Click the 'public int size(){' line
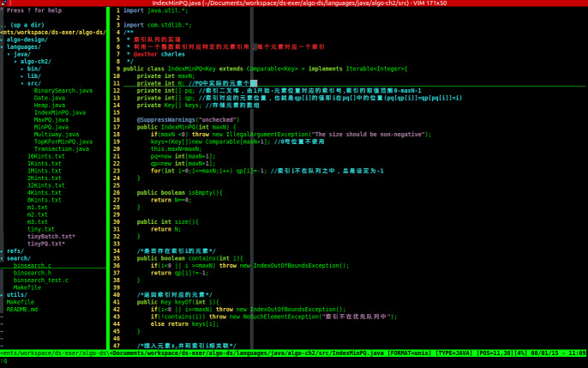The width and height of the screenshot is (588, 368). click(x=168, y=221)
